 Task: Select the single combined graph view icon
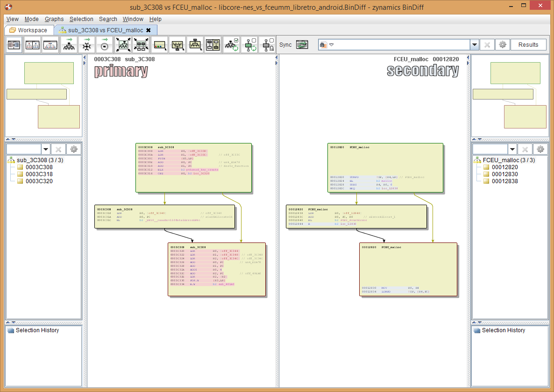[50, 45]
